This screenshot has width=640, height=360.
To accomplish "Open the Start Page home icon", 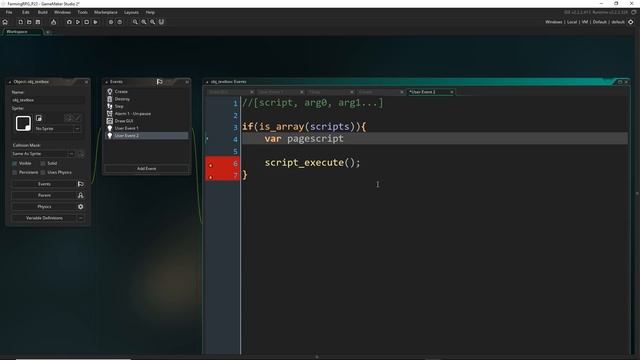I will pyautogui.click(x=5, y=22).
